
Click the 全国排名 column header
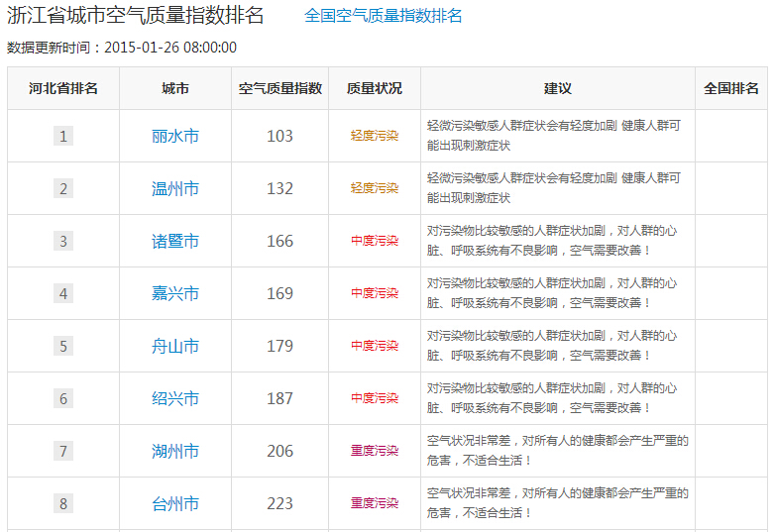click(x=731, y=88)
